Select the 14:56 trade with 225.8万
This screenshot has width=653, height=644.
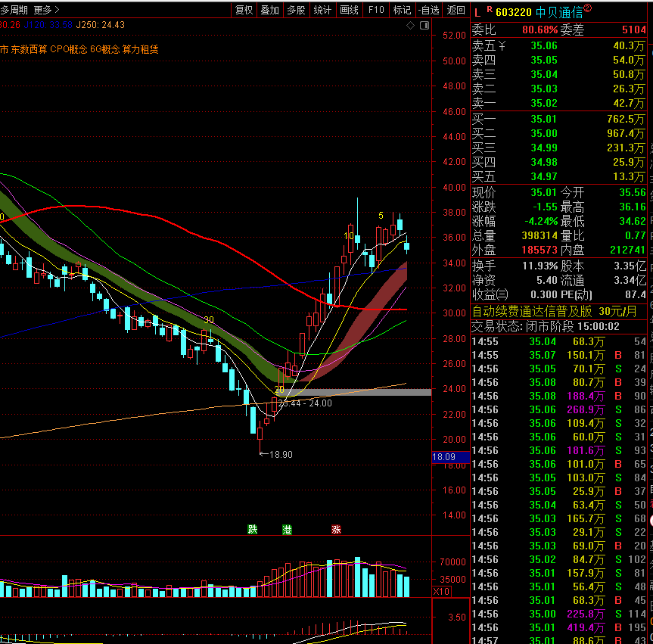(x=558, y=614)
